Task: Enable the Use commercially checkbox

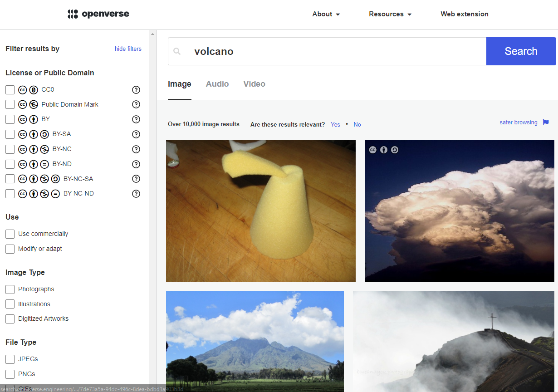Action: (x=10, y=234)
